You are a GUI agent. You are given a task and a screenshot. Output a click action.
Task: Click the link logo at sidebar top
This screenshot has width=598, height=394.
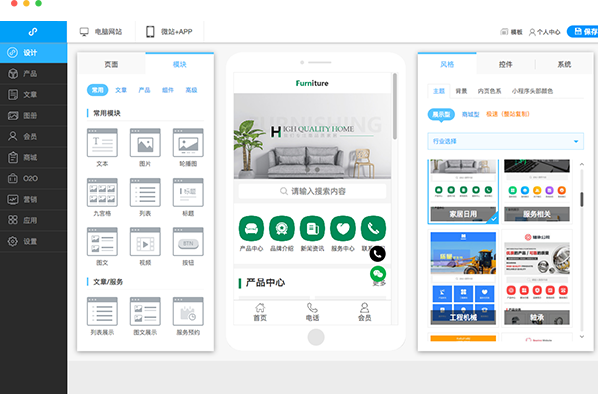point(33,32)
